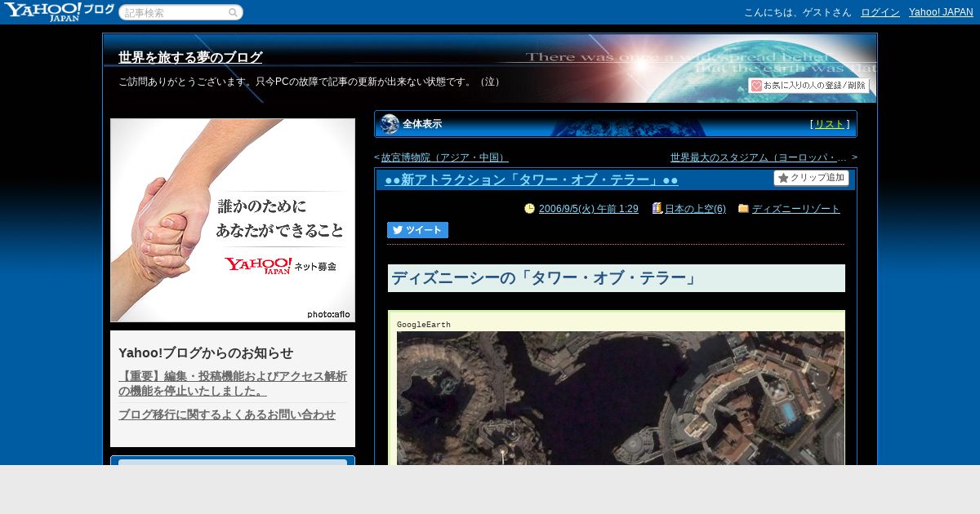Click the Twitter bird tweet button
980x514 pixels.
click(x=417, y=230)
